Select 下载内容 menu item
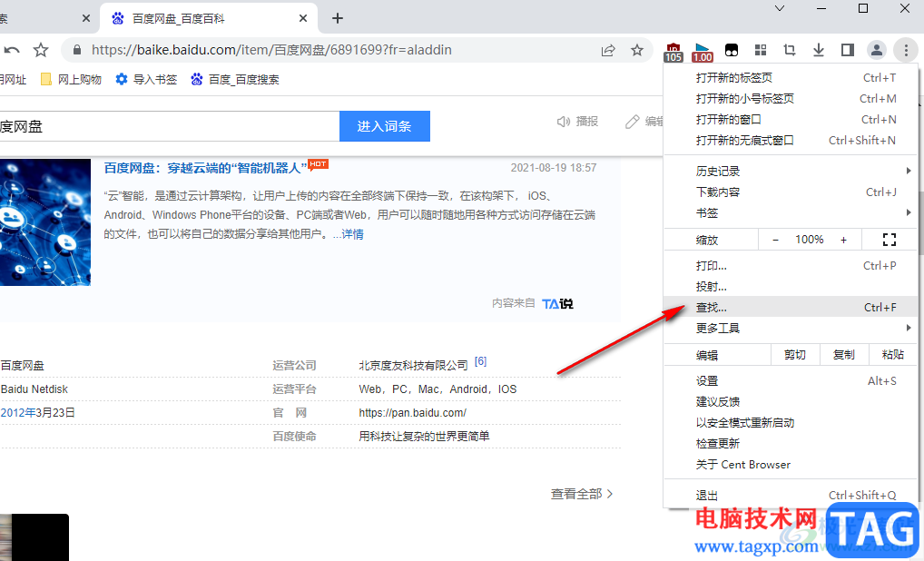Image resolution: width=924 pixels, height=561 pixels. (x=791, y=192)
